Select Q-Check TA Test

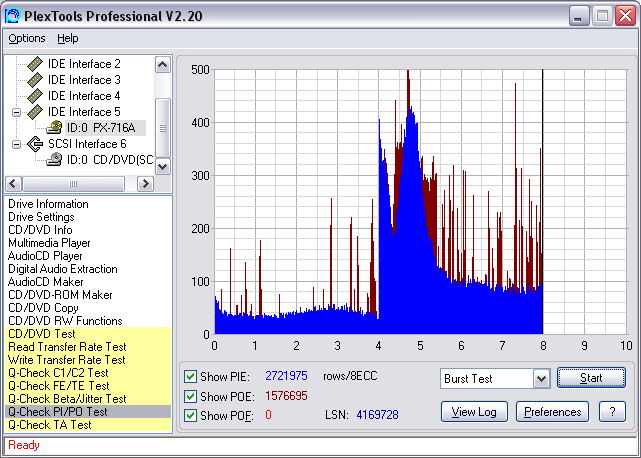click(88, 425)
